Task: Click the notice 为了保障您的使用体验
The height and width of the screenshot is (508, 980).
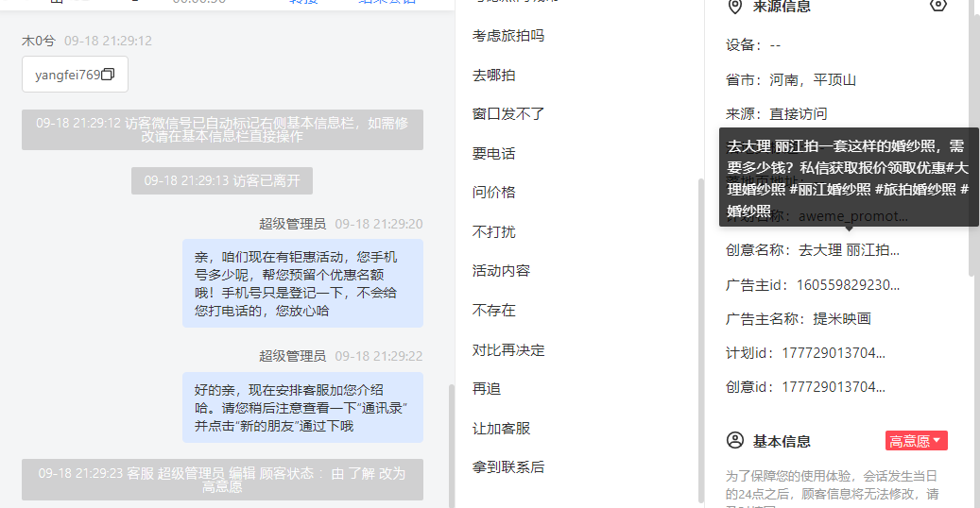Action: tap(832, 490)
